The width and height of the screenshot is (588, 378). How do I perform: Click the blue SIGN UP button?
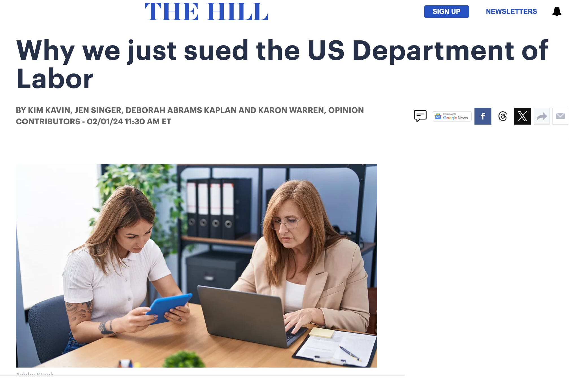(x=447, y=12)
